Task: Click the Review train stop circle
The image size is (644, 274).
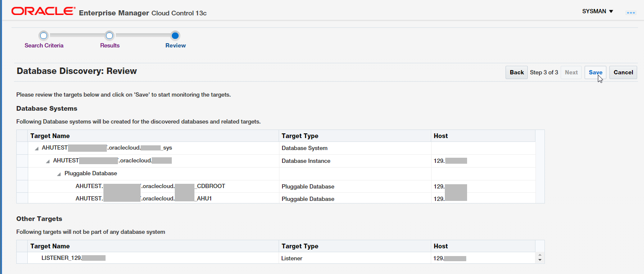Action: click(x=175, y=35)
